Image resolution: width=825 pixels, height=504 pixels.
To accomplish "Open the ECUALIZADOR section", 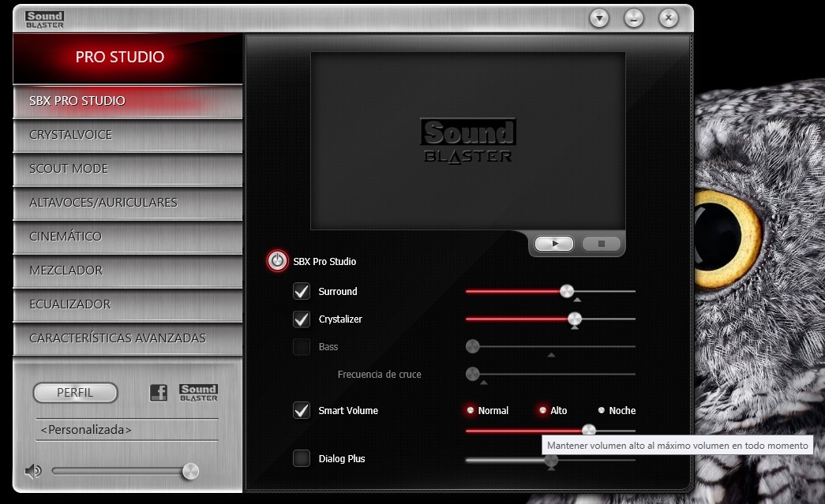I will (128, 304).
